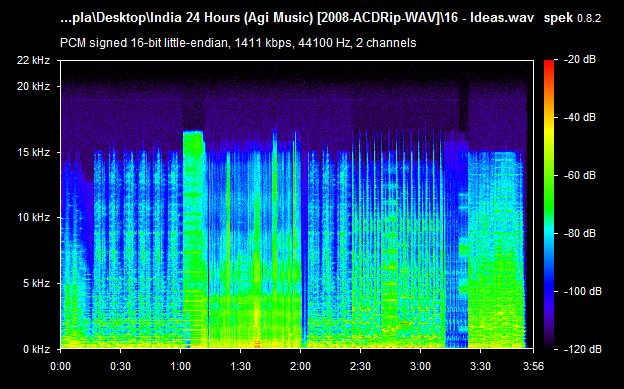Select the 0:00 start time label
Image resolution: width=624 pixels, height=389 pixels.
pos(60,366)
